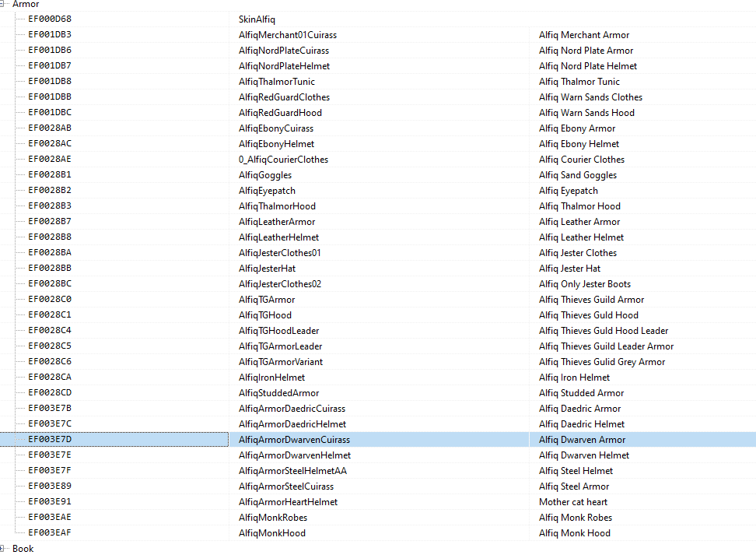Select record EF0028CD
The width and height of the screenshot is (756, 555).
click(x=50, y=392)
